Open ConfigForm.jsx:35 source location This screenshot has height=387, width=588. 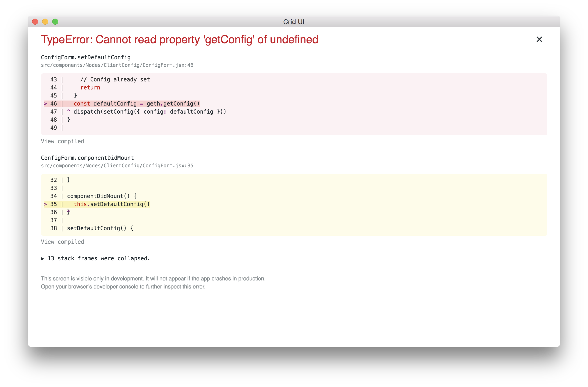117,165
